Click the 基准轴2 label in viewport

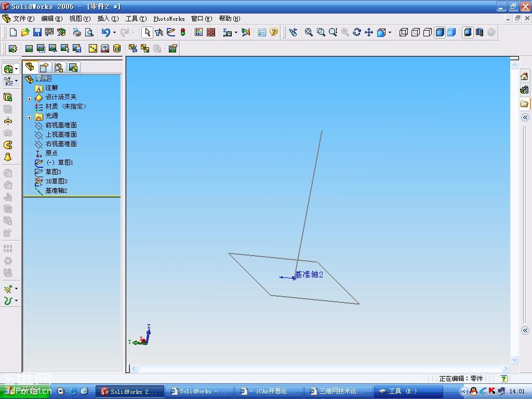(309, 274)
